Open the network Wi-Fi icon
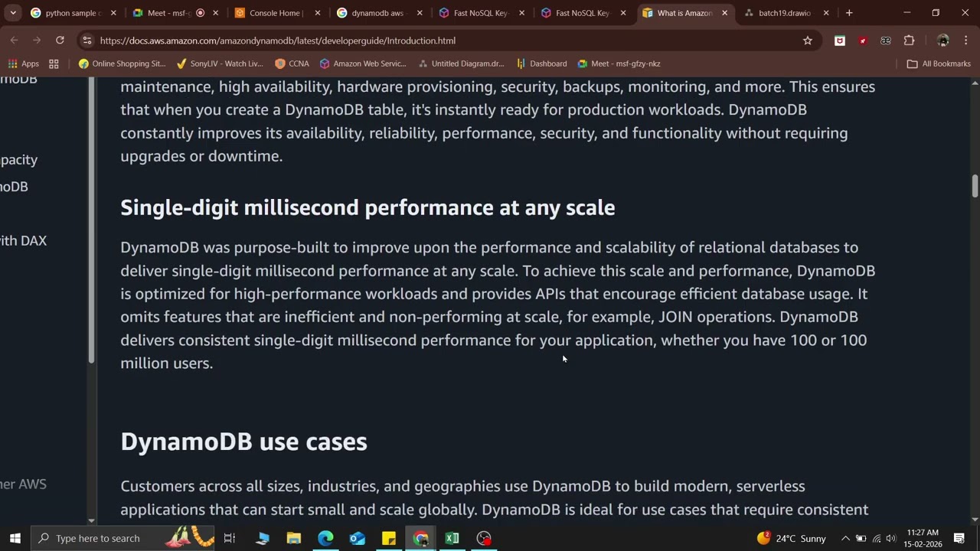Viewport: 980px width, 551px height. [x=877, y=538]
